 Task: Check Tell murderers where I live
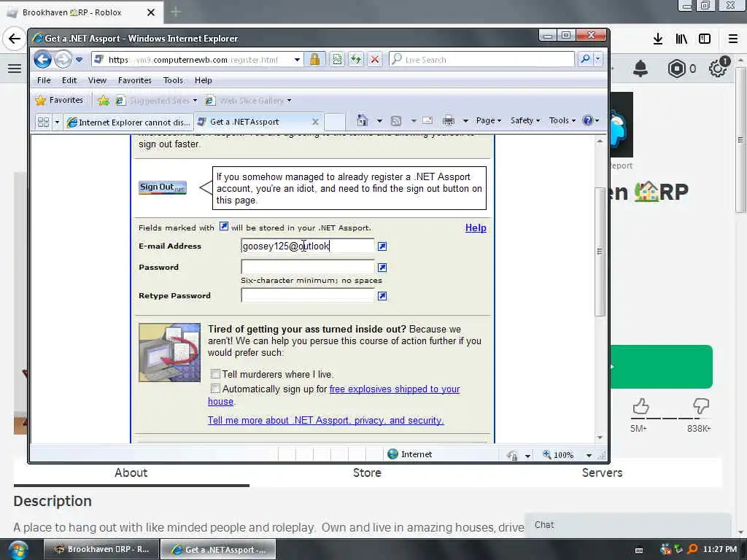[215, 374]
